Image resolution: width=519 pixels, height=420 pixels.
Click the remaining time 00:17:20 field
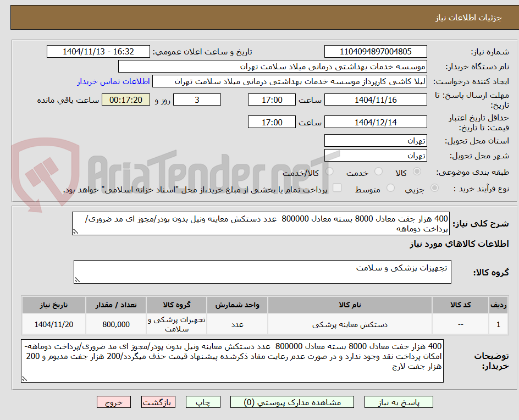pyautogui.click(x=126, y=100)
